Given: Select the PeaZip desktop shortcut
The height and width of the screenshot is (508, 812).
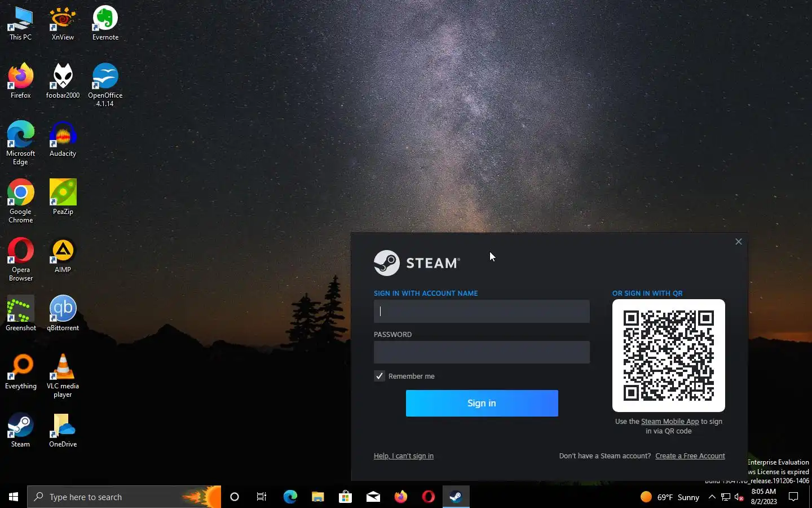Looking at the screenshot, I should [x=63, y=198].
